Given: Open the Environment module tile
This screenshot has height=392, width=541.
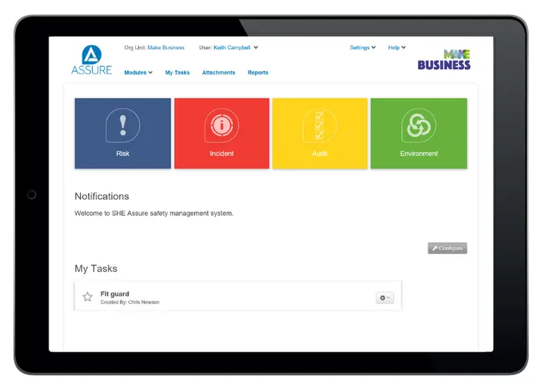Looking at the screenshot, I should click(x=419, y=134).
